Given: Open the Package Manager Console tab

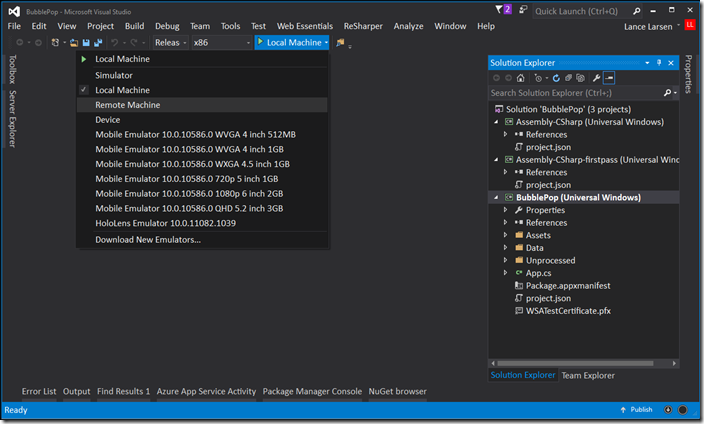Looking at the screenshot, I should pyautogui.click(x=312, y=391).
